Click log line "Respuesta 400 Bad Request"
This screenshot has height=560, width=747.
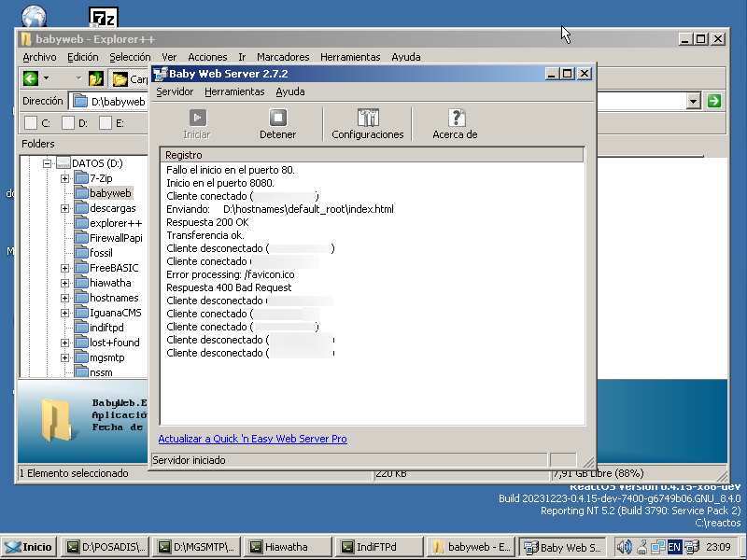(x=229, y=287)
